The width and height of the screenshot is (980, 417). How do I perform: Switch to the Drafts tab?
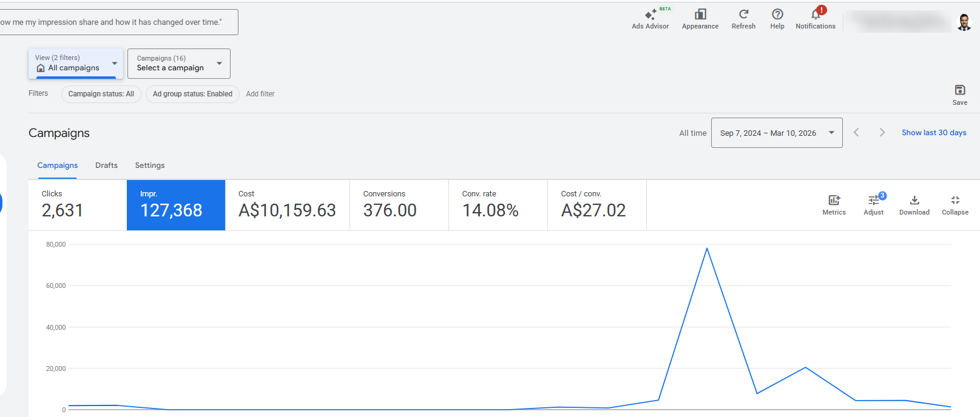(106, 165)
